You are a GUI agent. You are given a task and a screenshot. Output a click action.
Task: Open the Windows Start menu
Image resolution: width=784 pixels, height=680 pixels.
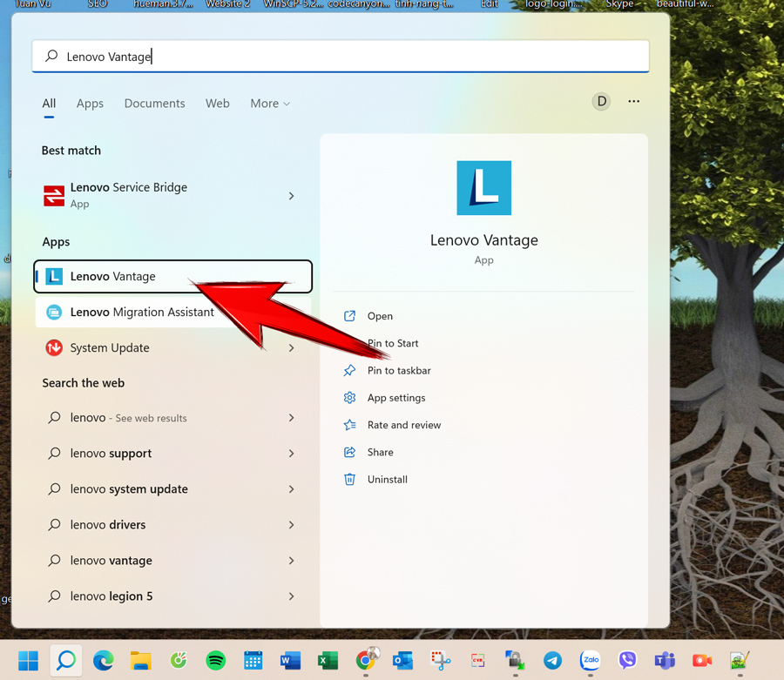click(x=29, y=661)
